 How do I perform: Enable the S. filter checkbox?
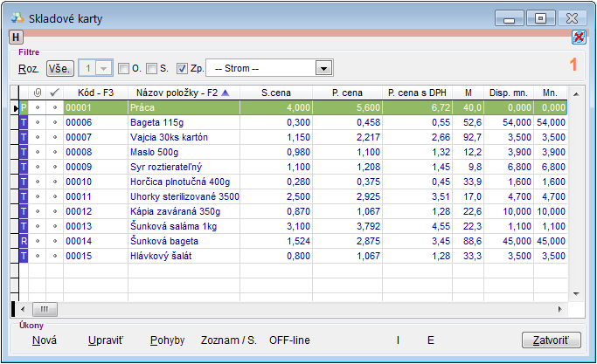151,69
